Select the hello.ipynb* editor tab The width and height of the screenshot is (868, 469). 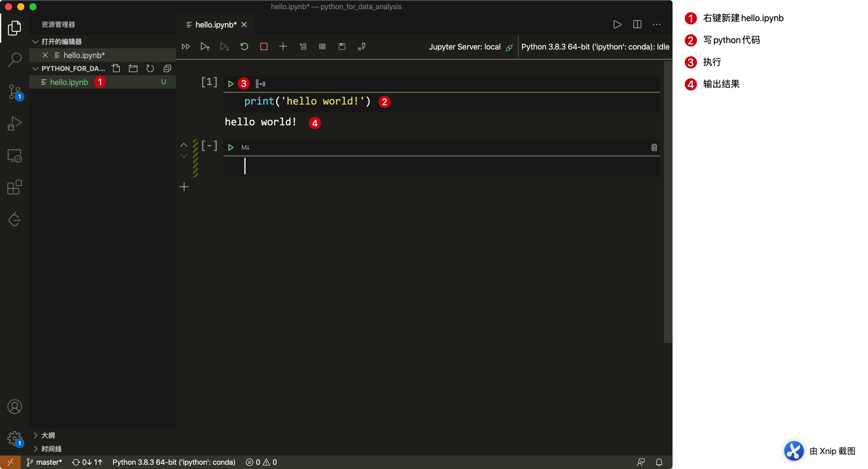click(x=216, y=25)
